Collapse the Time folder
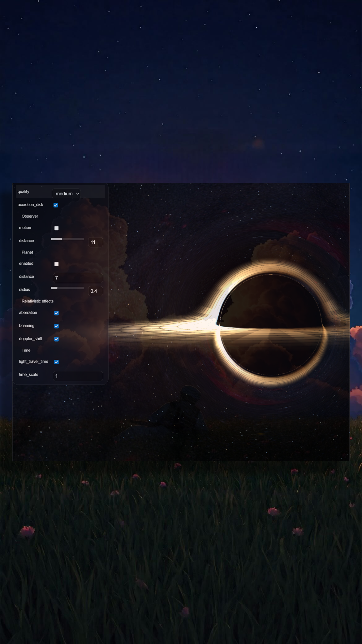 26,350
